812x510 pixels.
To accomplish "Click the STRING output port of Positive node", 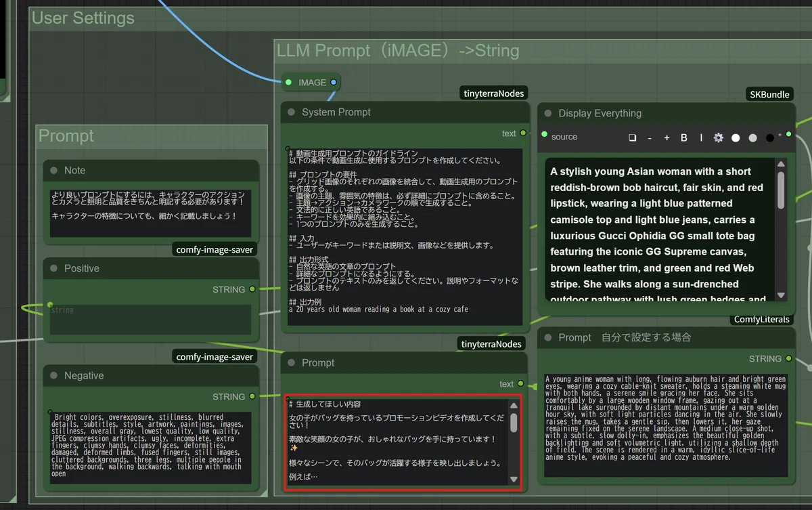I will click(252, 289).
